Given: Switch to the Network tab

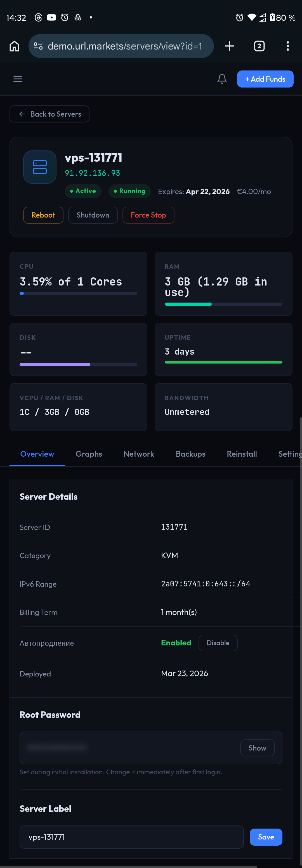Looking at the screenshot, I should tap(138, 454).
